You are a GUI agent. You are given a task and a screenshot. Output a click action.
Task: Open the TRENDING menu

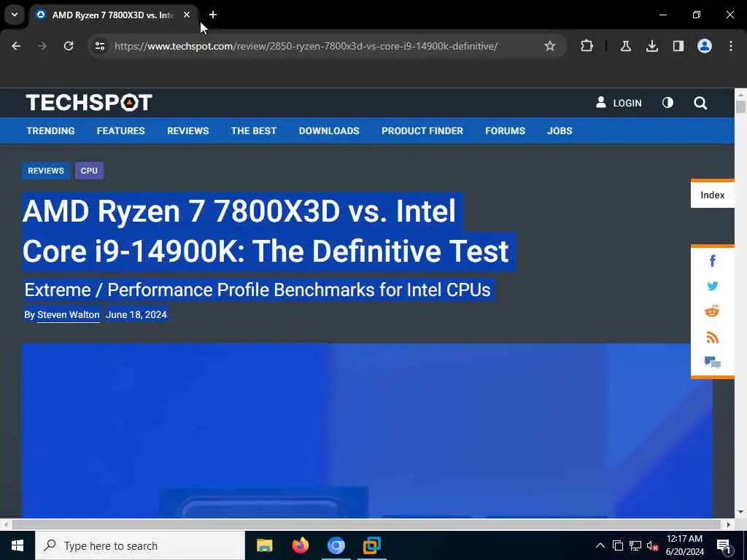50,131
